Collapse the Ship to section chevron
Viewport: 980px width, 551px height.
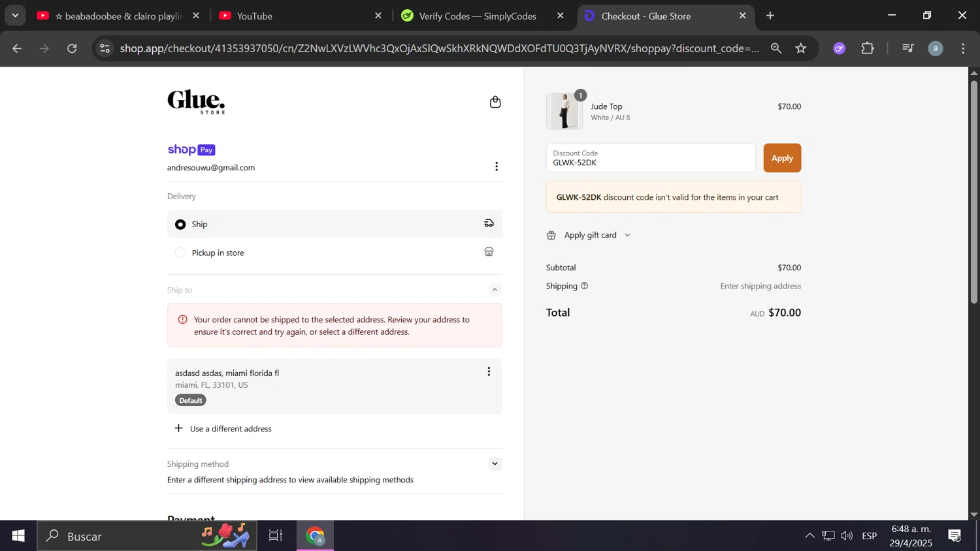(495, 290)
